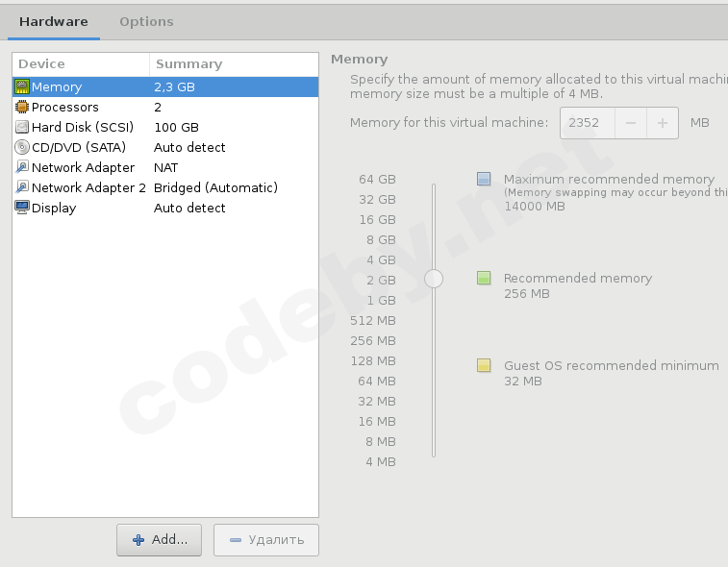The height and width of the screenshot is (567, 728).
Task: Click the 1 GB slider scale label
Action: (x=381, y=300)
